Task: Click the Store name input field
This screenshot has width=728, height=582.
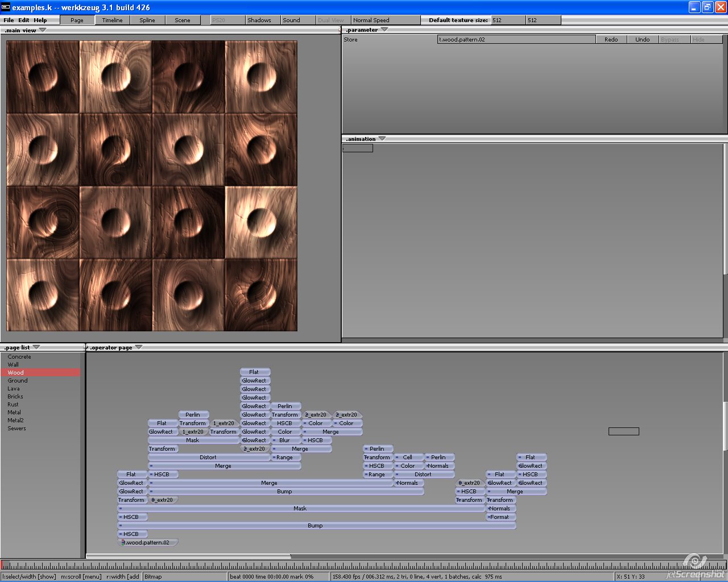Action: tap(516, 40)
